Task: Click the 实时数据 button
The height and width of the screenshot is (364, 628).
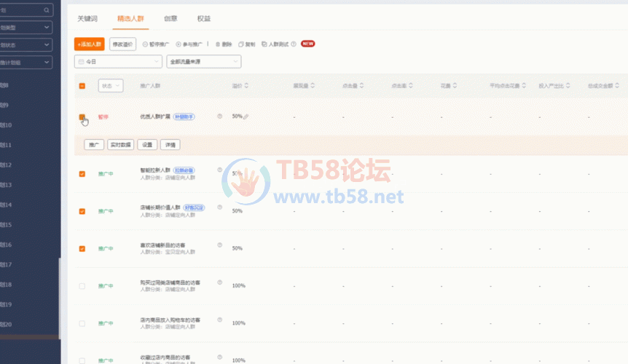Action: coord(121,144)
